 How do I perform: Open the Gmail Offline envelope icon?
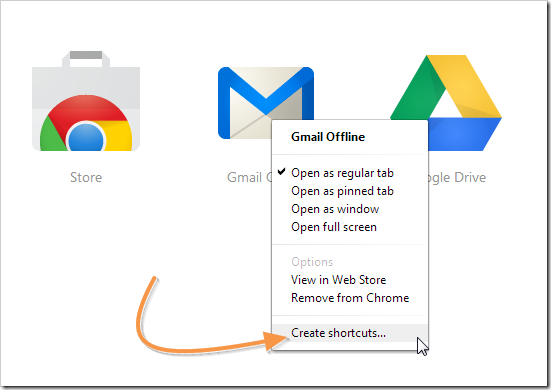(x=266, y=103)
